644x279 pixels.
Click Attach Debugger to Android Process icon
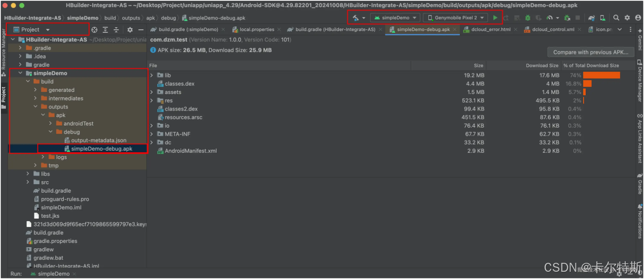click(567, 18)
